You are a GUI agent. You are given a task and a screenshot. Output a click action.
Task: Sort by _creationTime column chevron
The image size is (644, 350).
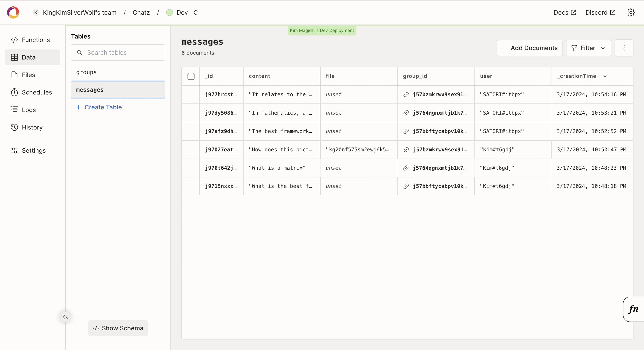point(605,76)
